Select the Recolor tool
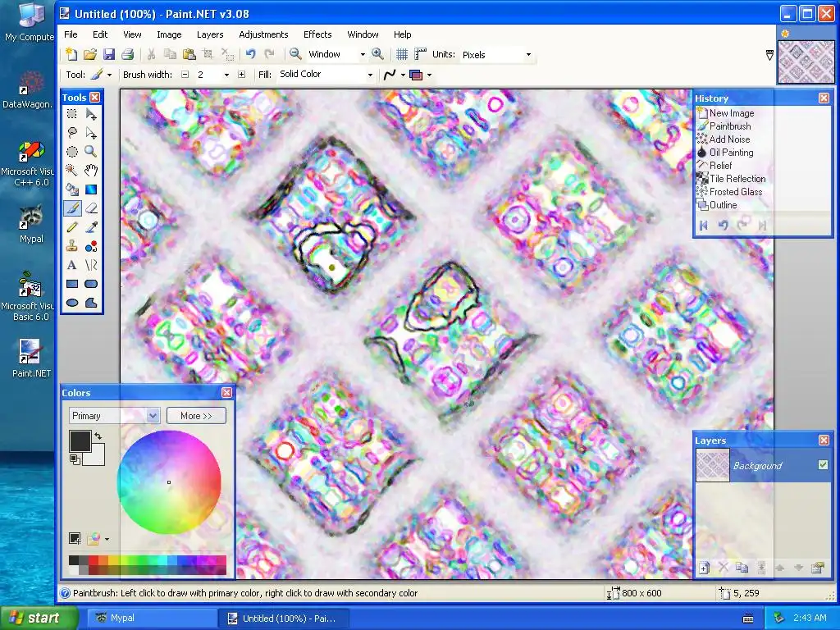 tap(91, 246)
